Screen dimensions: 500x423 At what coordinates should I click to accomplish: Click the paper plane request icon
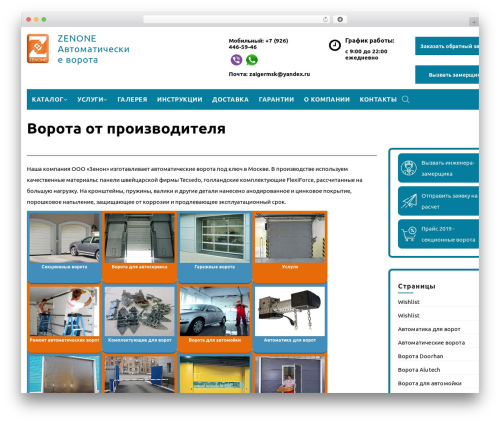coord(409,201)
